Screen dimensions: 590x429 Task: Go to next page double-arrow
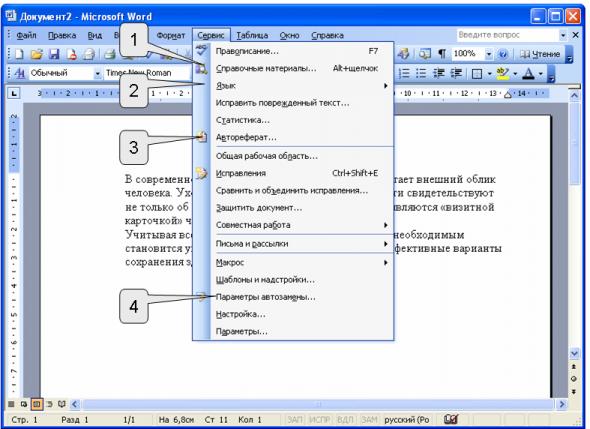[574, 391]
